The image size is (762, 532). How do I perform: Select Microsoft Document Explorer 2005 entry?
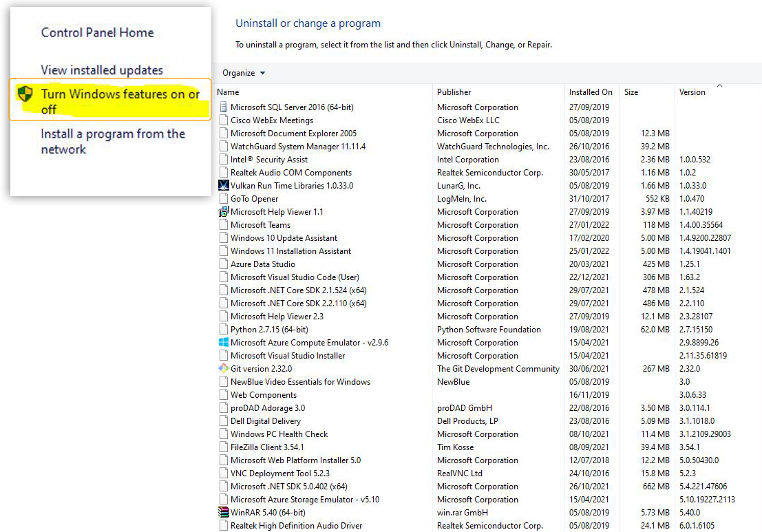293,133
